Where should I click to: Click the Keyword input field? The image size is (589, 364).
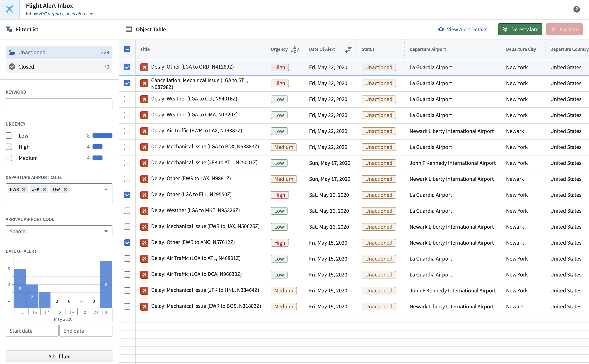click(59, 104)
